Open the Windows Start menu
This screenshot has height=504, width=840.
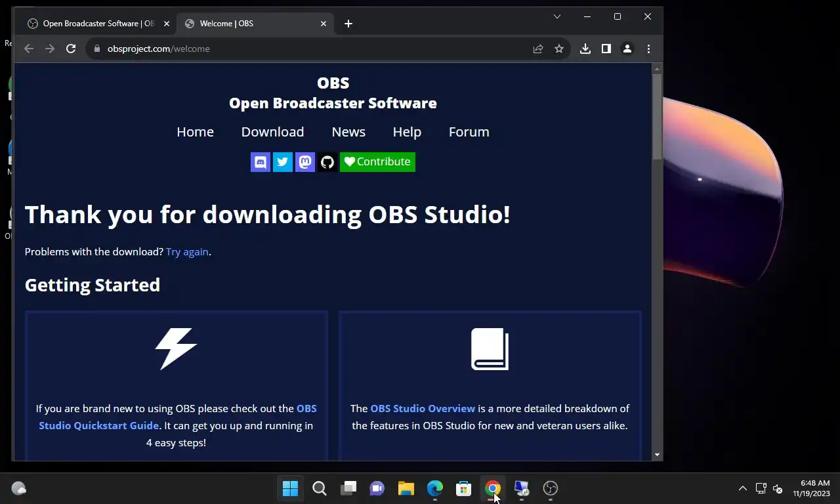[x=290, y=488]
